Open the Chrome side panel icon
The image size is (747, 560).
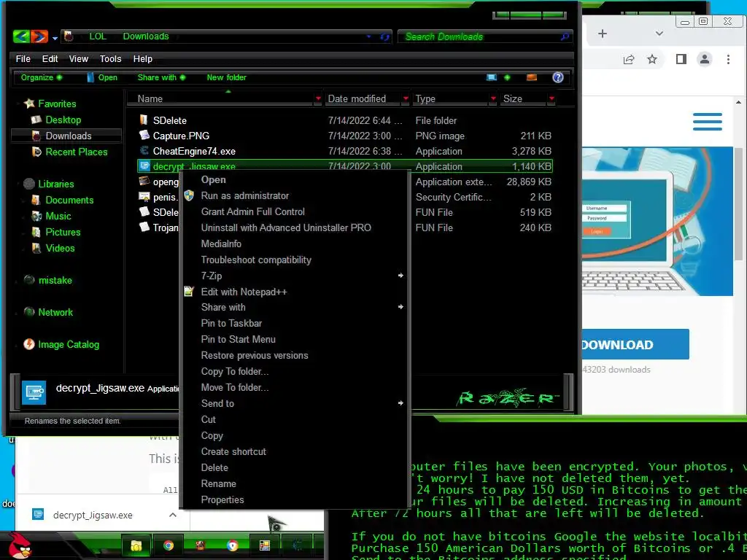(x=681, y=59)
